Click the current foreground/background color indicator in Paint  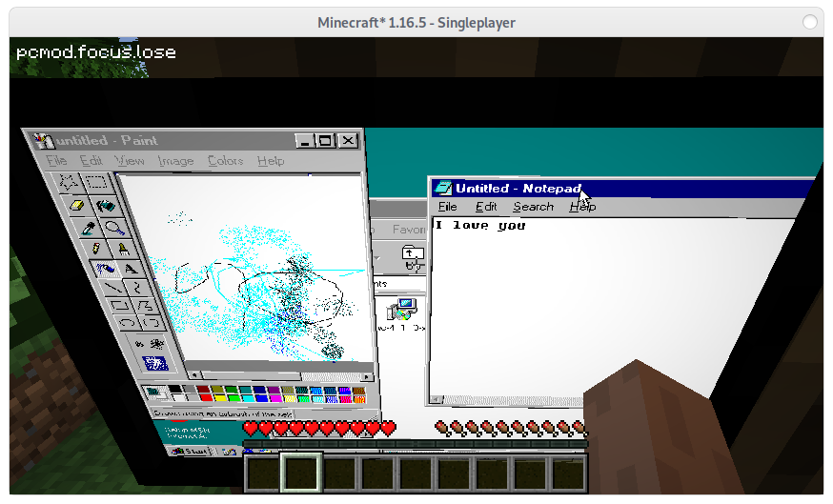(157, 393)
